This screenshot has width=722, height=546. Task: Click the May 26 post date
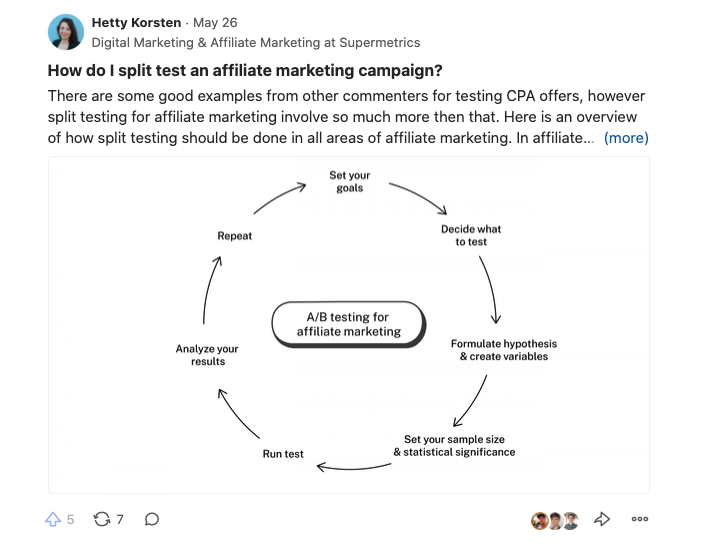(215, 23)
